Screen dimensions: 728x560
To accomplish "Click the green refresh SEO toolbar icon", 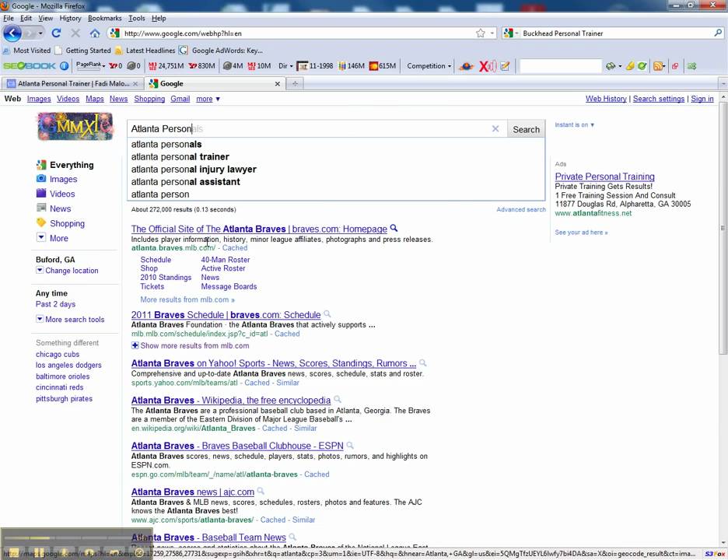I will click(642, 66).
